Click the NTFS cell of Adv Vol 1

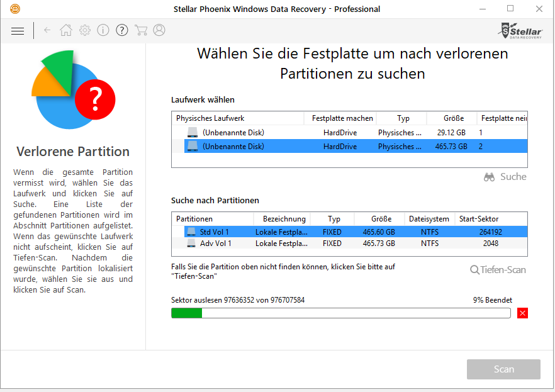click(430, 244)
